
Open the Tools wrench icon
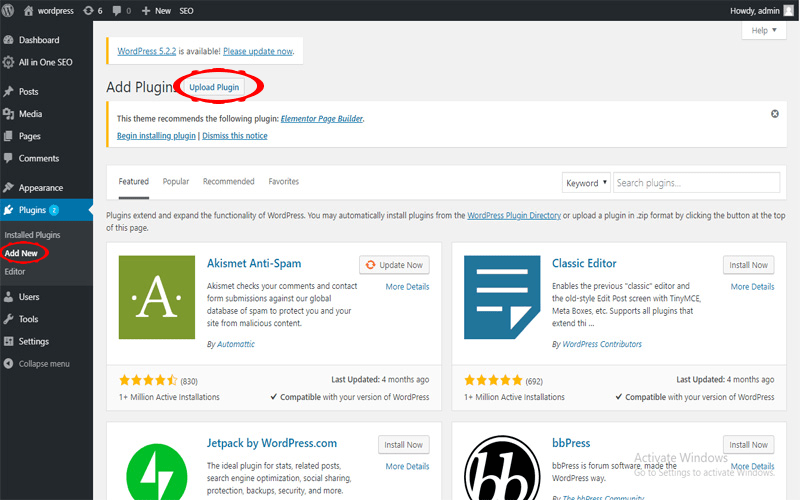[8, 319]
